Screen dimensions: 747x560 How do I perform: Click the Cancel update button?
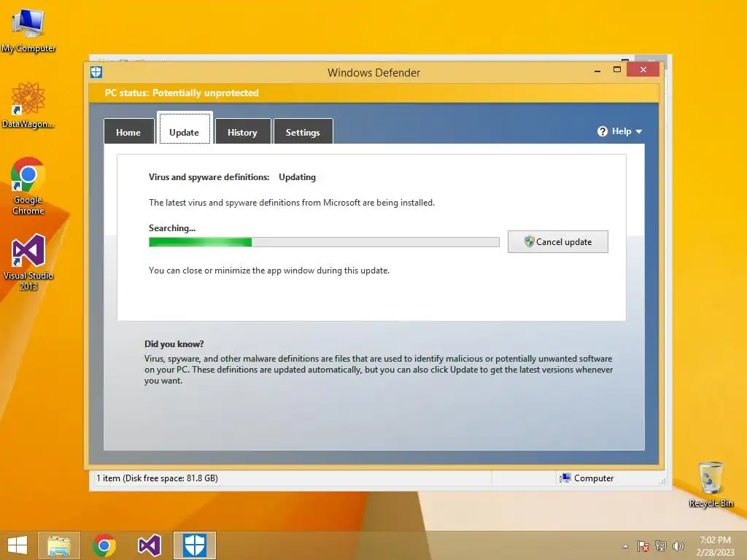(558, 242)
